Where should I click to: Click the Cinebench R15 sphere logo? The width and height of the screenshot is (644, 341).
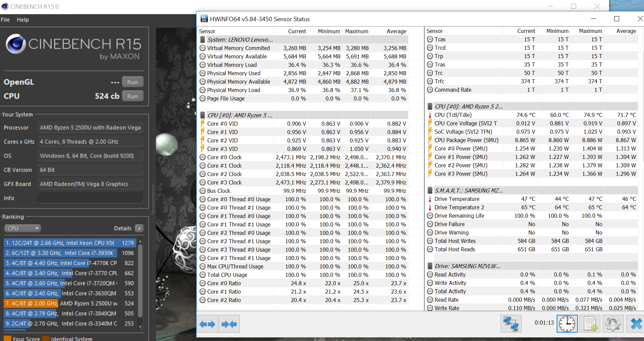coord(16,44)
